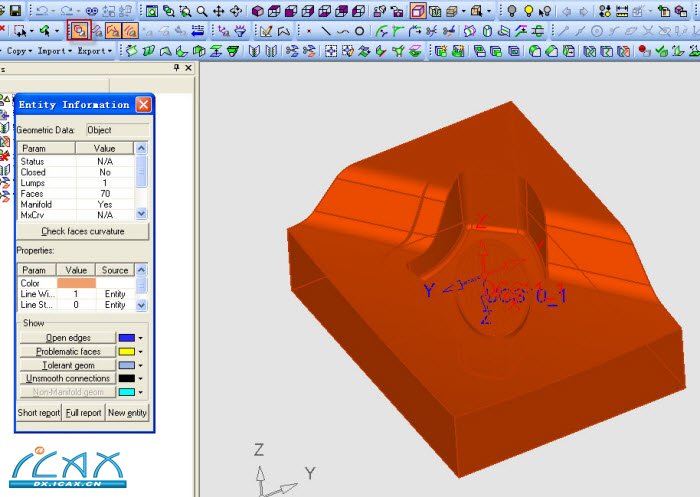Click the swirl spline curve tool

click(x=343, y=31)
